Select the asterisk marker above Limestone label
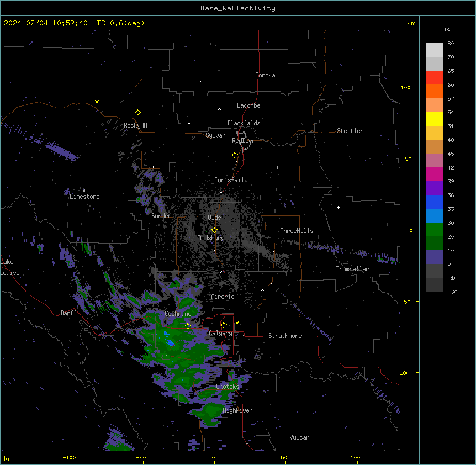This screenshot has height=465, width=476. (x=84, y=191)
